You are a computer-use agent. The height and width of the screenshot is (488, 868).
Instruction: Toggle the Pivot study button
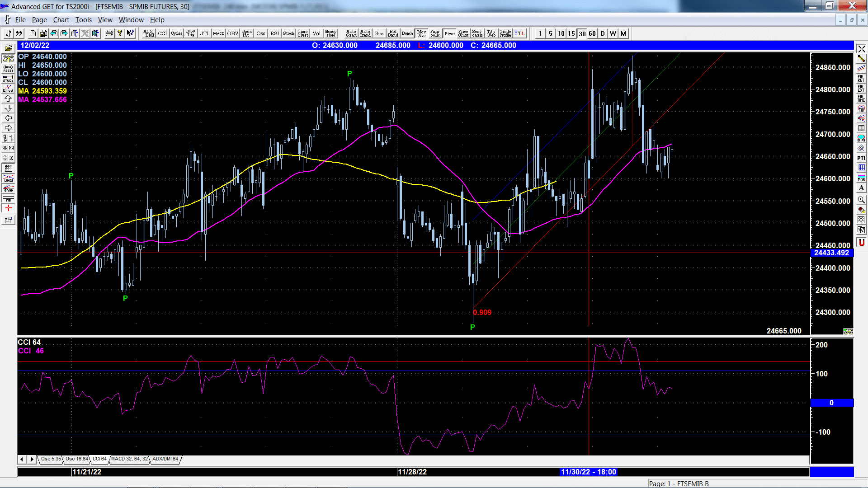coord(449,33)
